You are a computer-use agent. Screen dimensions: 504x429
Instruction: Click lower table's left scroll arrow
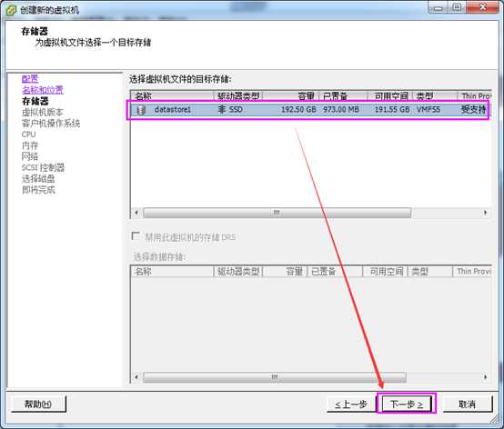point(136,377)
